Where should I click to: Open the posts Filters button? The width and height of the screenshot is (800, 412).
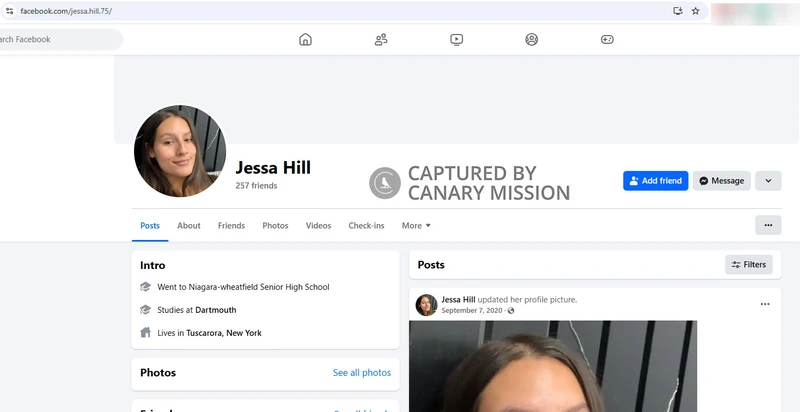(749, 265)
